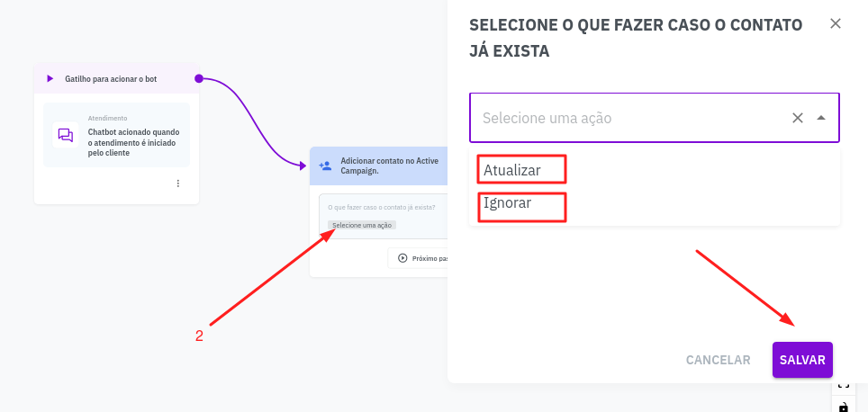Click the fullscreen icon at bottom right
The width and height of the screenshot is (868, 412).
click(843, 386)
